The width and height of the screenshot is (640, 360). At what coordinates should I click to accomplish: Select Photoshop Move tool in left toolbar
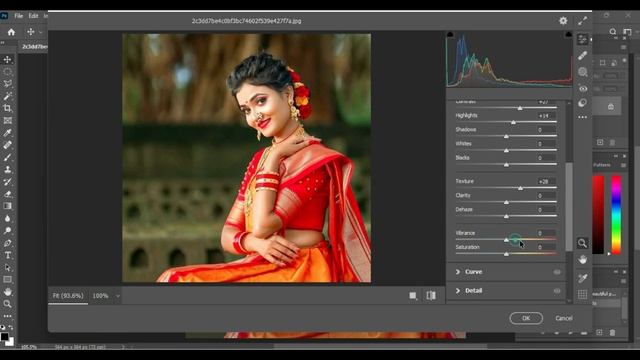[x=7, y=60]
